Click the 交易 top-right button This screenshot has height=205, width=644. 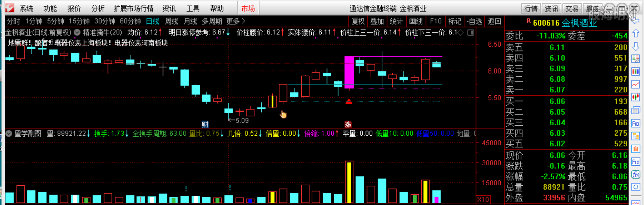[x=572, y=9]
